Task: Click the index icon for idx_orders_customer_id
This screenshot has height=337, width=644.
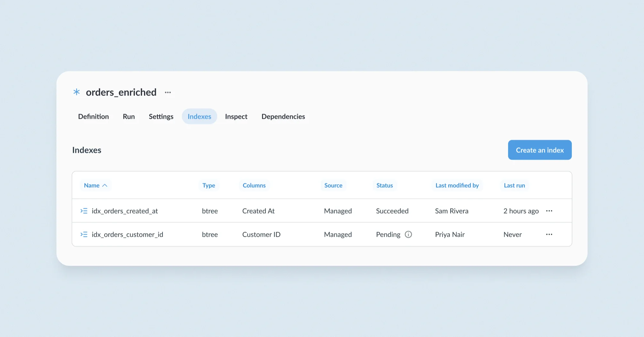Action: point(84,234)
